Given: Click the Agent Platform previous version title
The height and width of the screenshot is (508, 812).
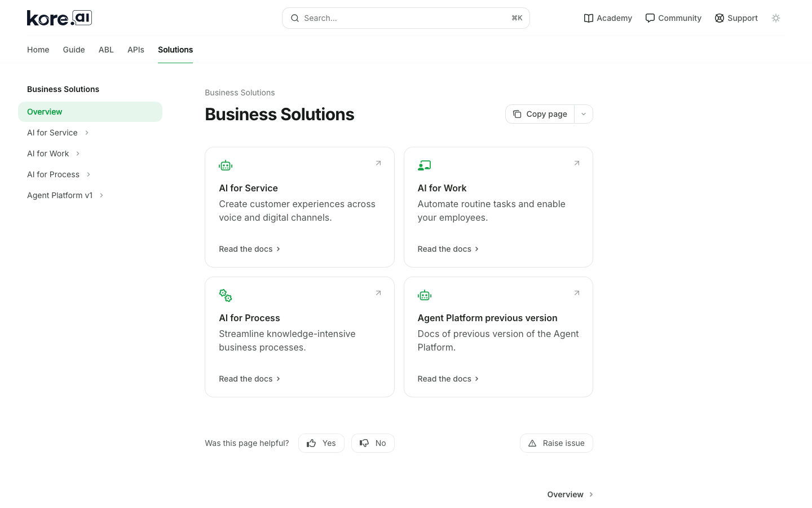Looking at the screenshot, I should coord(487,318).
